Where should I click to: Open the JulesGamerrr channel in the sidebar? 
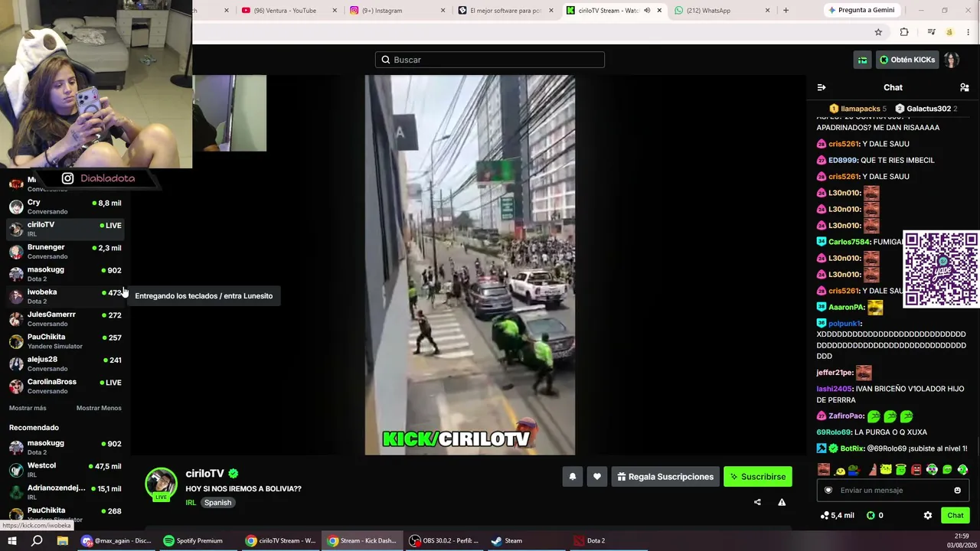(x=65, y=318)
